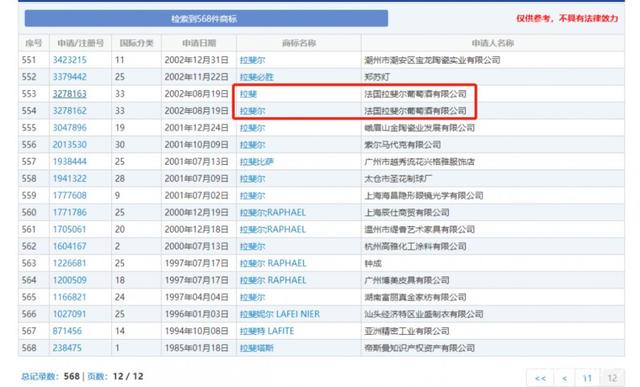
Task: Open application number 3379442
Action: 69,77
